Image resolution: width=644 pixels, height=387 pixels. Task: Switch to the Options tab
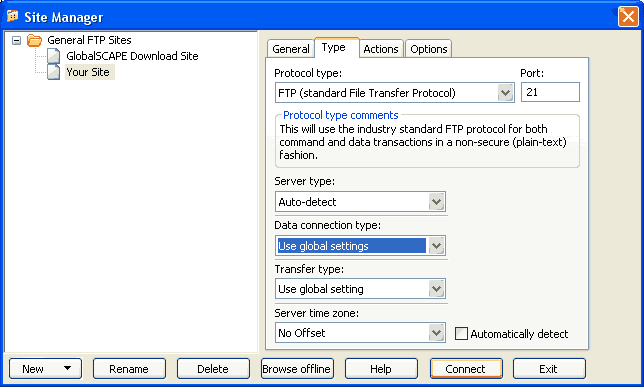(x=428, y=49)
